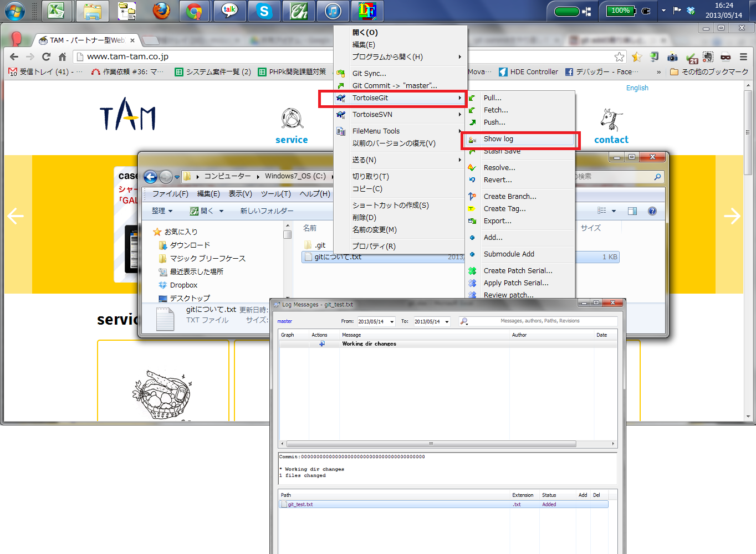Select Show log in TortoiseGit submenu
This screenshot has height=554, width=756.
coord(520,139)
